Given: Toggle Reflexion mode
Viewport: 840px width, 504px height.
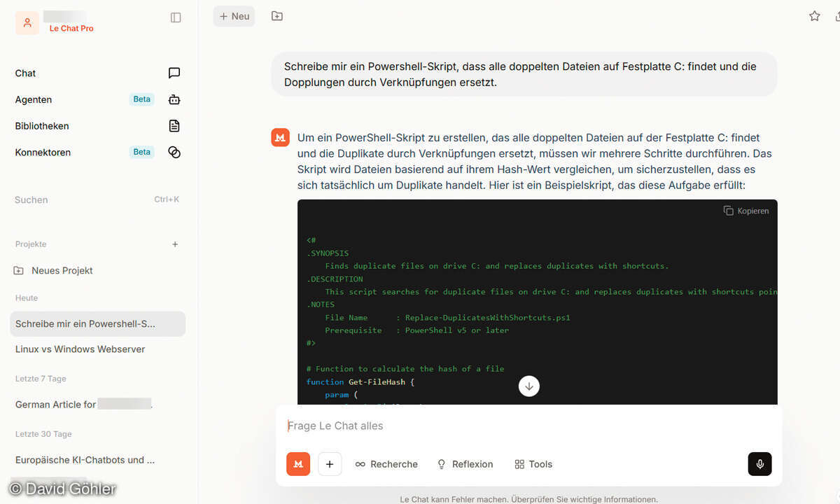Looking at the screenshot, I should click(465, 464).
